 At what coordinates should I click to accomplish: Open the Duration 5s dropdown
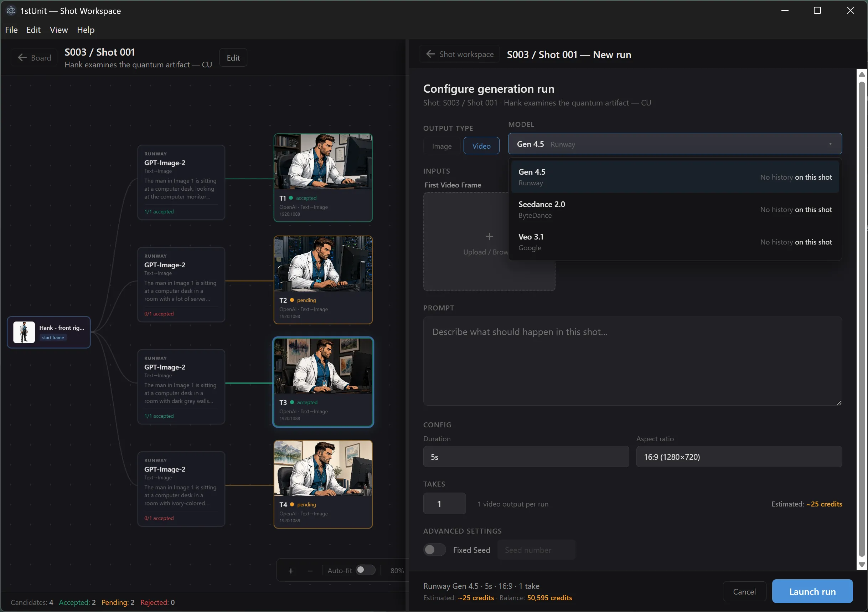[x=526, y=457]
